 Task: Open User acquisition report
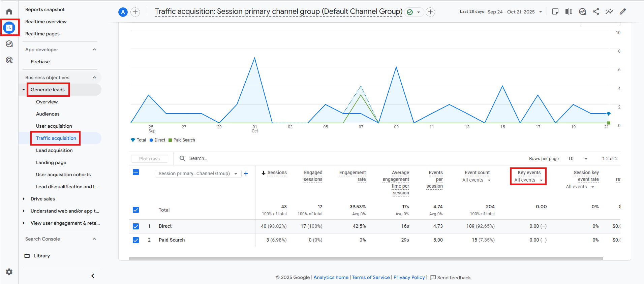pos(54,126)
